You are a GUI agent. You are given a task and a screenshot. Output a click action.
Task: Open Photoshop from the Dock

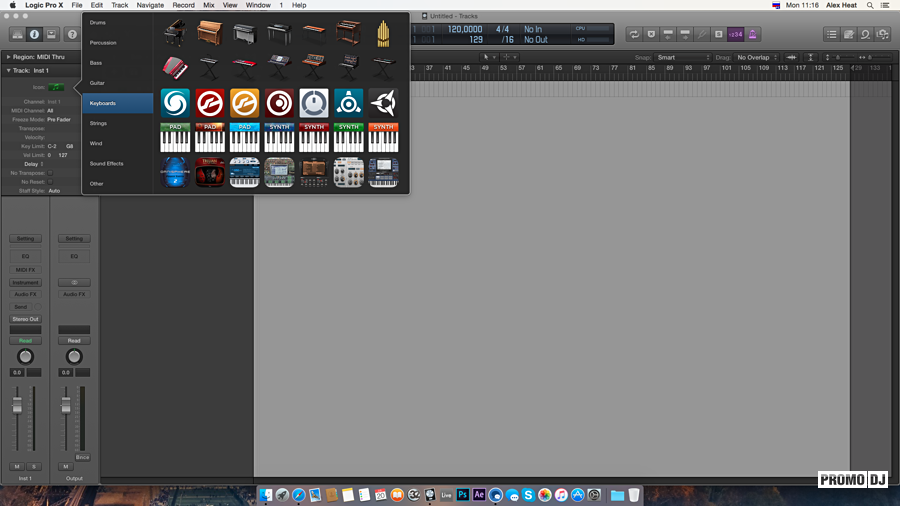coord(463,495)
